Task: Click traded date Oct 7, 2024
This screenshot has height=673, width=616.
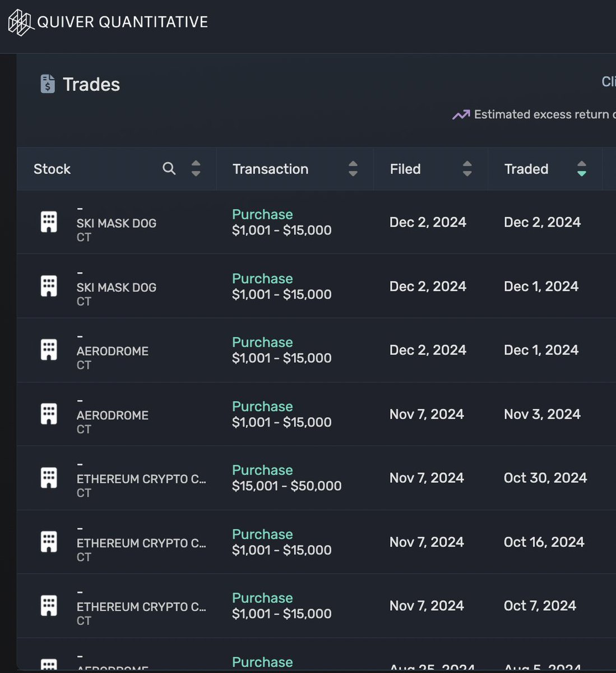Action: point(540,606)
